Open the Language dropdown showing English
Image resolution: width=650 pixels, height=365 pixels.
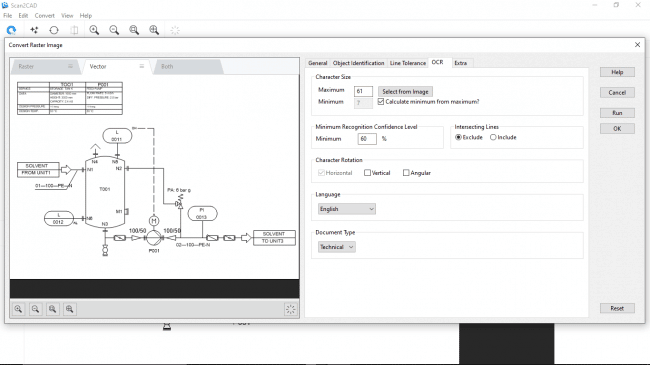[347, 209]
